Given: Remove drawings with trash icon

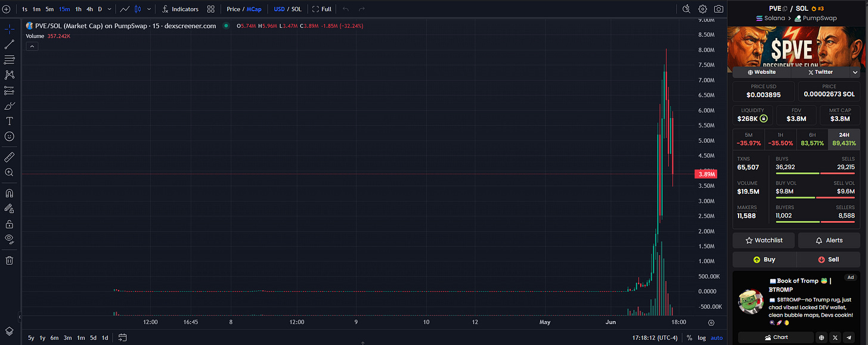Looking at the screenshot, I should click(x=9, y=260).
